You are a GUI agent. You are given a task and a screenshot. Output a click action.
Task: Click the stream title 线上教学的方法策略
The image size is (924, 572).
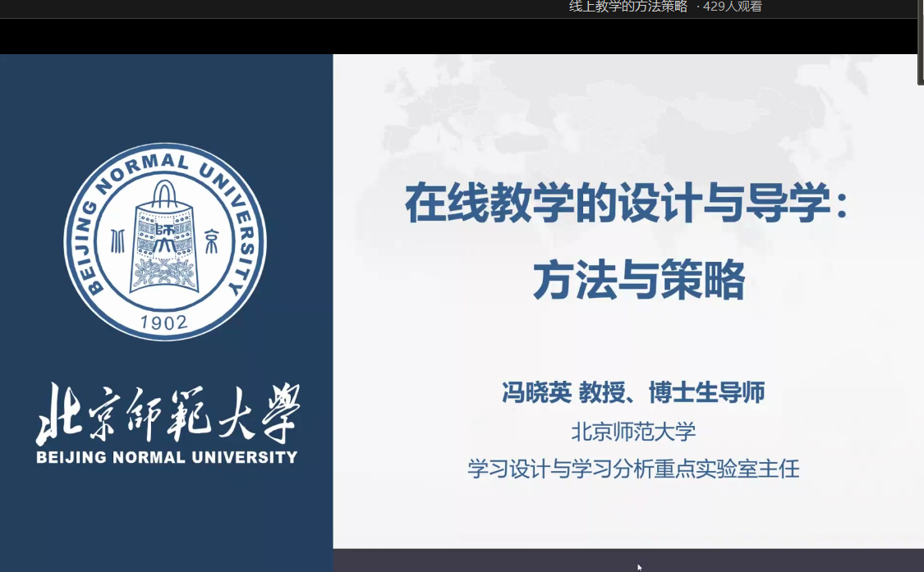click(x=627, y=7)
